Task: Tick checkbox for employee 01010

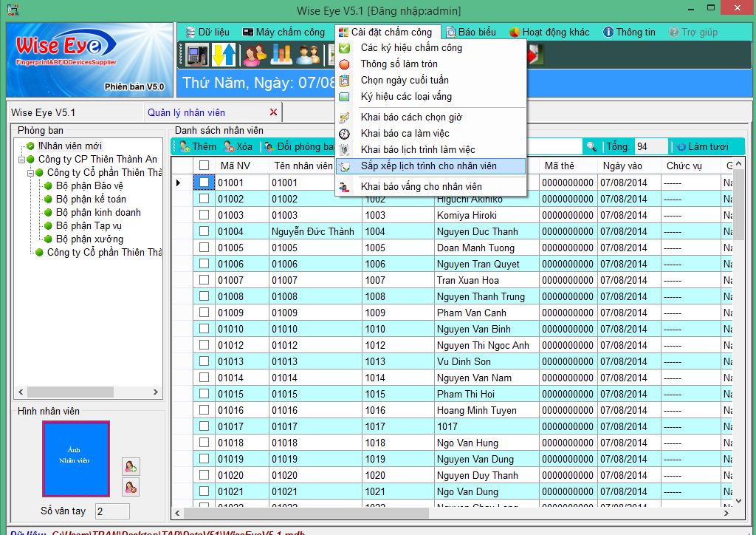Action: coord(204,329)
